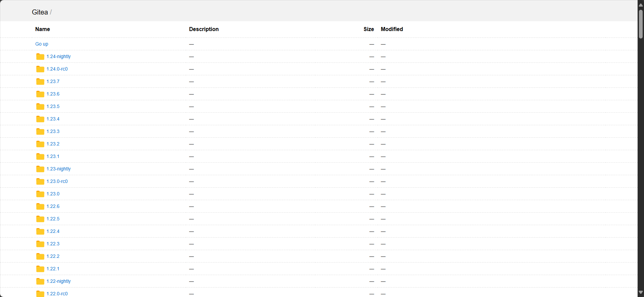
Task: Browse the 1.23.1 directory link
Action: click(x=53, y=156)
